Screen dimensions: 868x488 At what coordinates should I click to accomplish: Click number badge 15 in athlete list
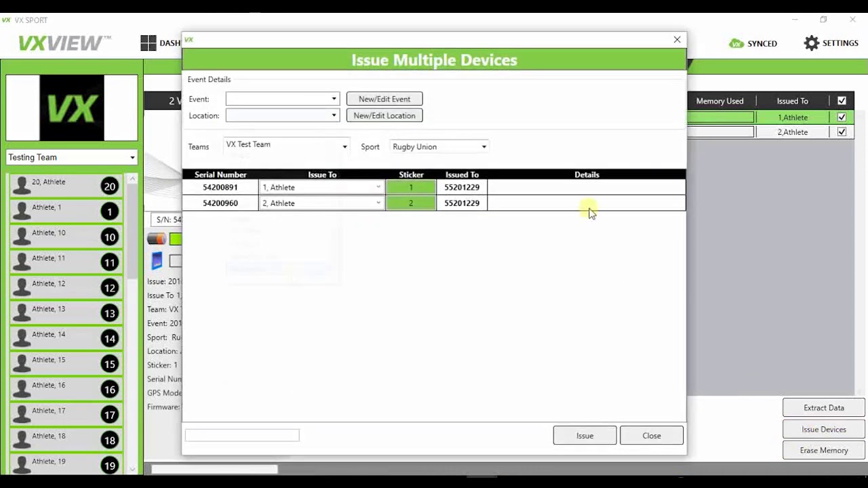point(109,364)
